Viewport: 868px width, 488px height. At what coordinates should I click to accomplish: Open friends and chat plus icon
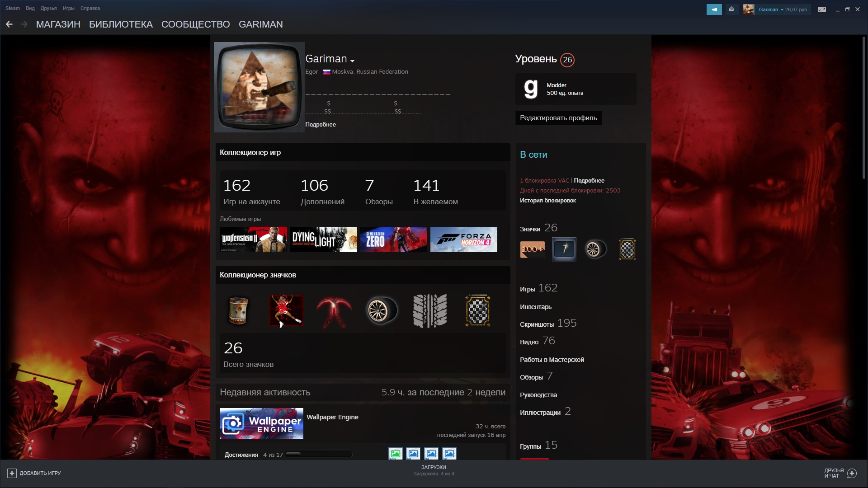[852, 473]
